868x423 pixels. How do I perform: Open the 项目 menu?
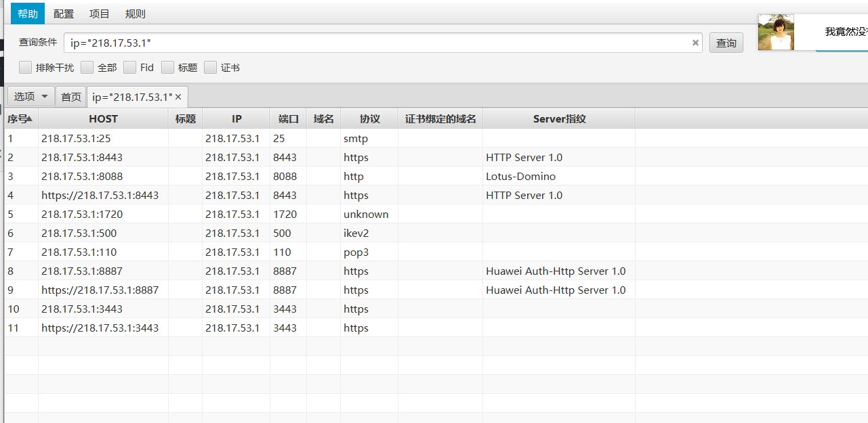click(100, 14)
